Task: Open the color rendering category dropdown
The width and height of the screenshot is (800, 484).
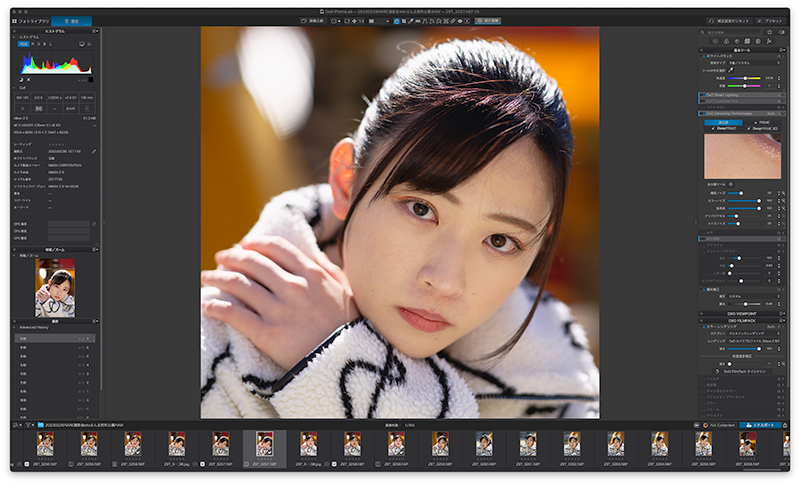Action: point(753,333)
